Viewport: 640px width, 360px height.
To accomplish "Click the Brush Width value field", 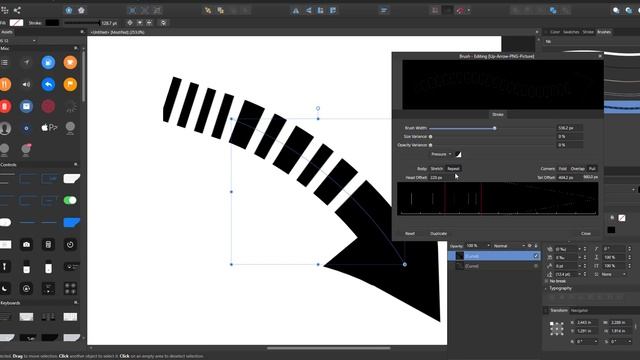I will click(570, 128).
